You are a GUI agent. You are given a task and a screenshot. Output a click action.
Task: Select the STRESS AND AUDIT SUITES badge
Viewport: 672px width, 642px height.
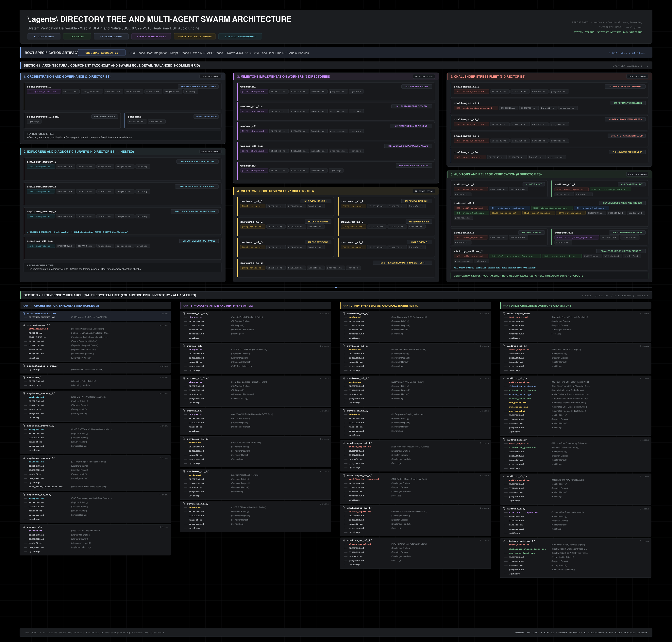194,36
